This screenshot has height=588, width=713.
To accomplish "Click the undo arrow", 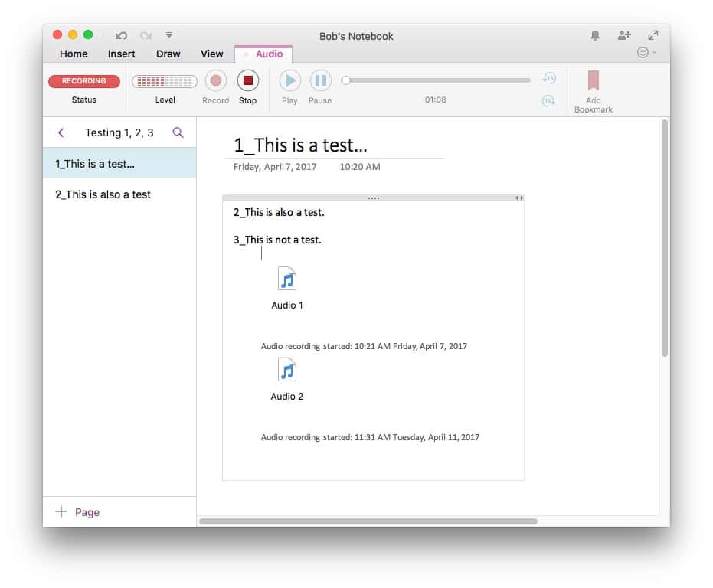I will point(121,35).
